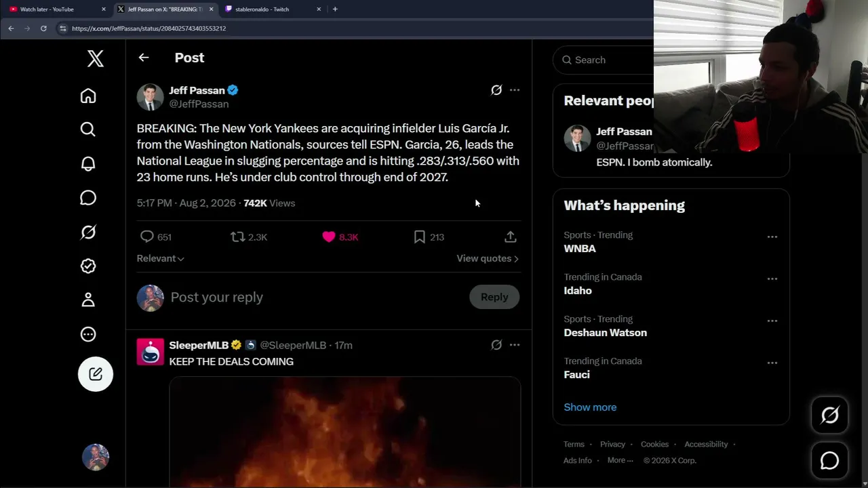Ask Grok about Jeff Passan's post
The height and width of the screenshot is (488, 868).
pos(496,90)
